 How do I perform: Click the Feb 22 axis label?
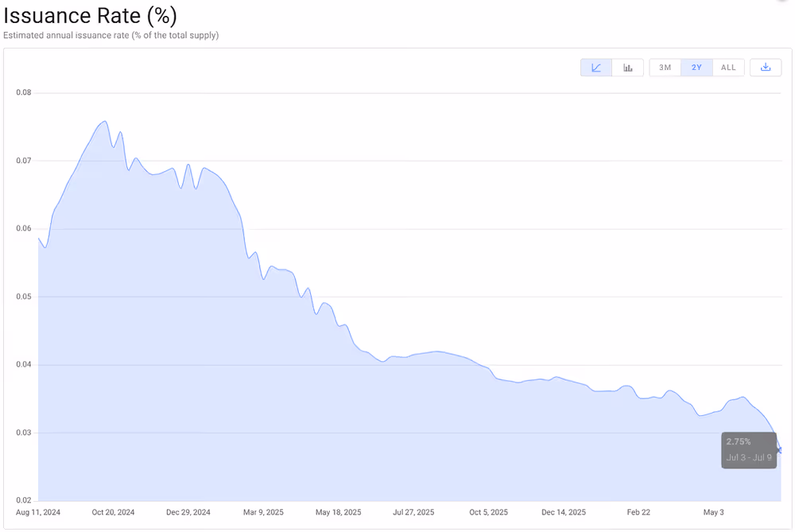pos(638,512)
